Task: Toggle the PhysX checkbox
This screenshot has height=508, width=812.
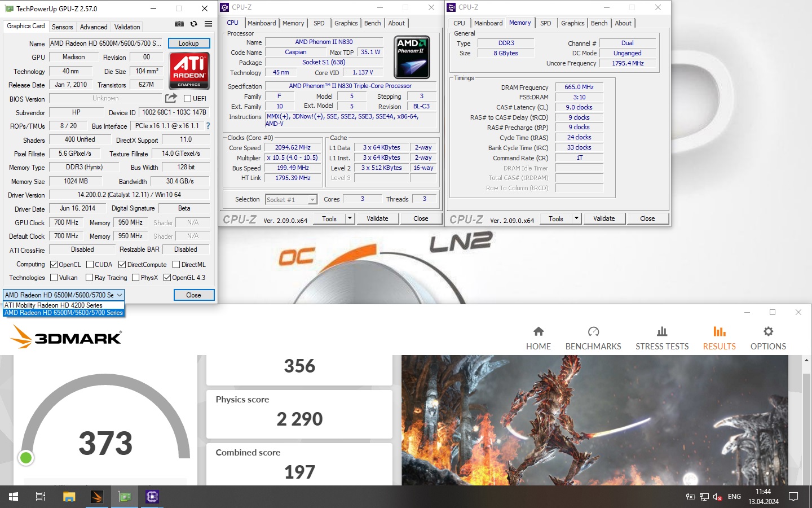Action: coord(135,277)
